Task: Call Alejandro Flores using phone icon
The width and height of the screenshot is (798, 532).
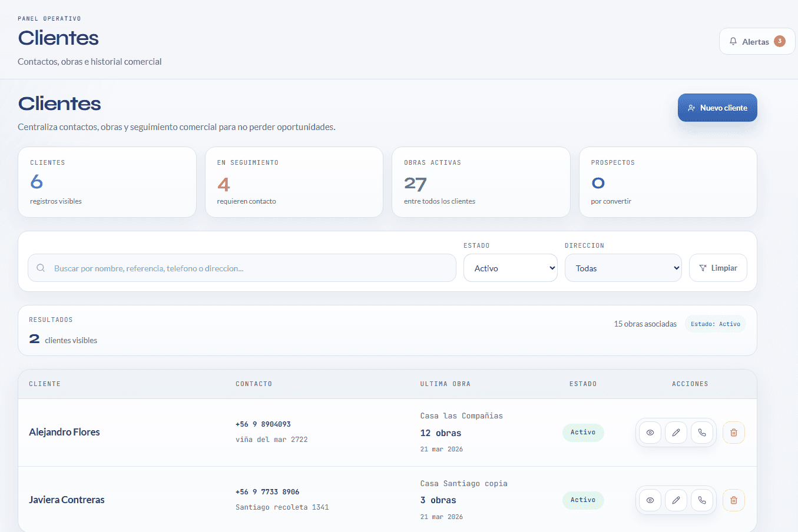Action: coord(702,433)
